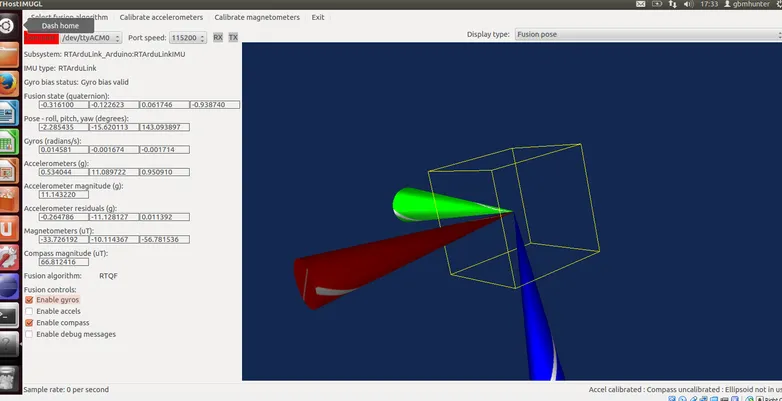Click the Exit button
Viewport: 782px width, 401px height.
318,17
